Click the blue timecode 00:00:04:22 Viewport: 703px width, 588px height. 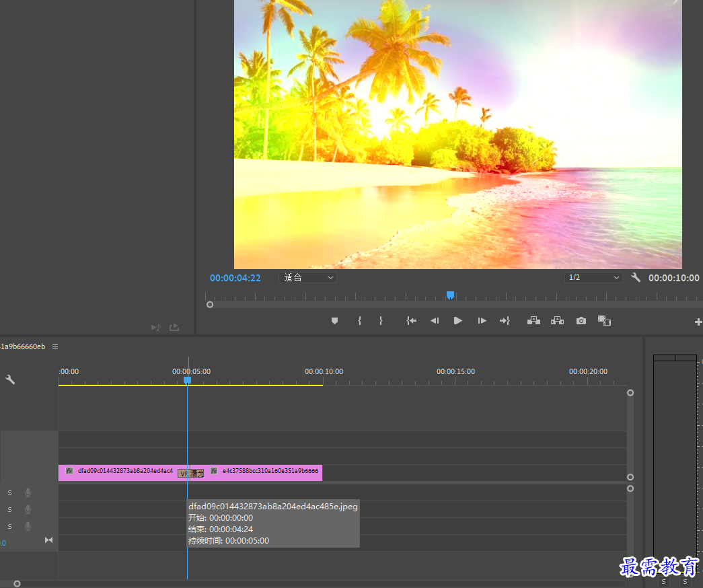coord(235,278)
